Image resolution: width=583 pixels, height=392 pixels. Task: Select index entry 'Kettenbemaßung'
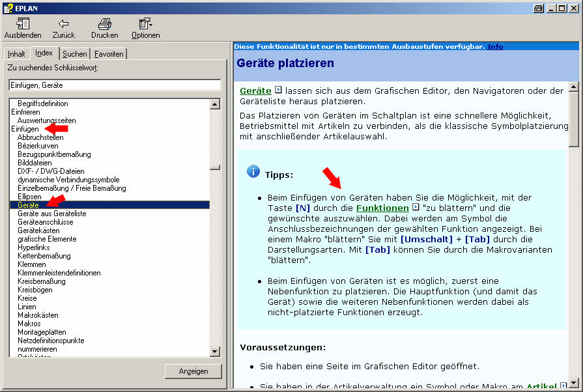point(44,256)
